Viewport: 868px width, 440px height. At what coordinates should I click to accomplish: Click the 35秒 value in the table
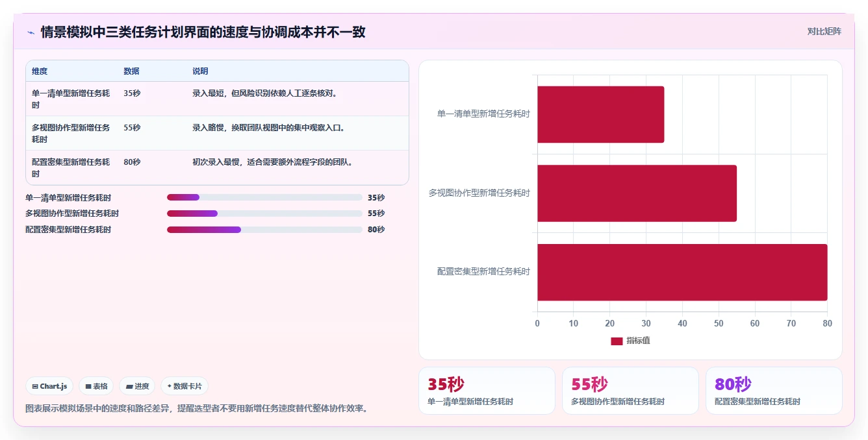(x=132, y=93)
